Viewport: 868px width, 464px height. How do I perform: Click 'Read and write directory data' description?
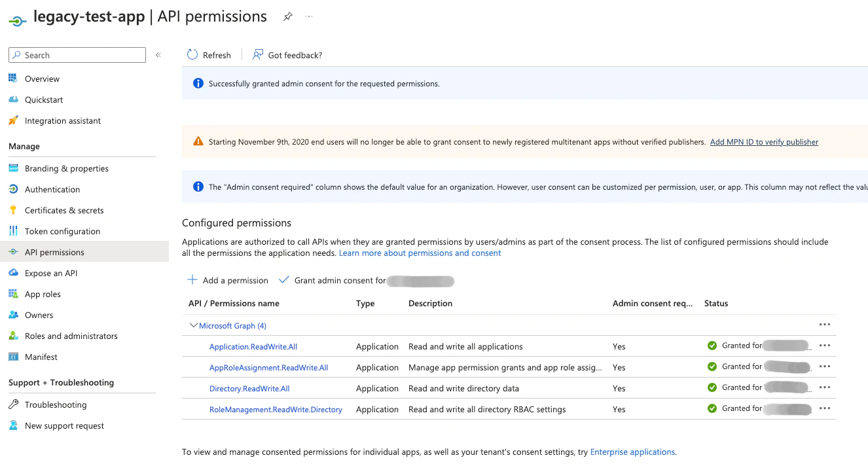[463, 389]
